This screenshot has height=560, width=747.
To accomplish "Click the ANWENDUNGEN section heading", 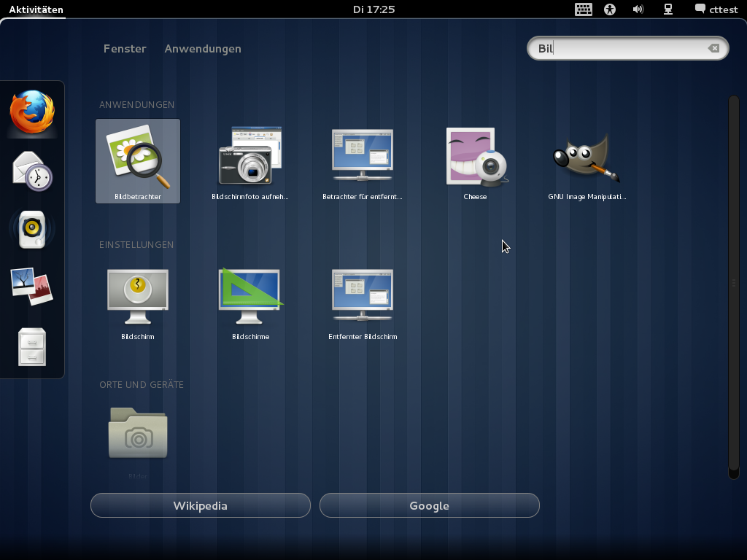I will coord(136,105).
